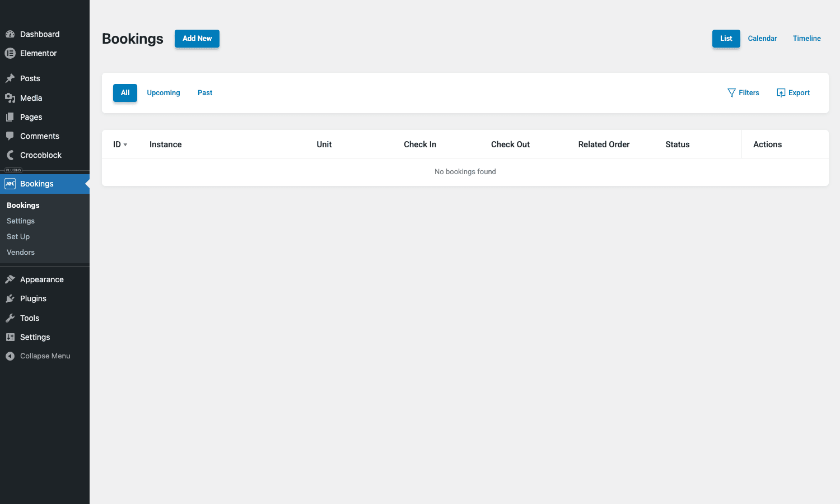
Task: Click the Pages icon in sidebar
Action: (x=10, y=117)
